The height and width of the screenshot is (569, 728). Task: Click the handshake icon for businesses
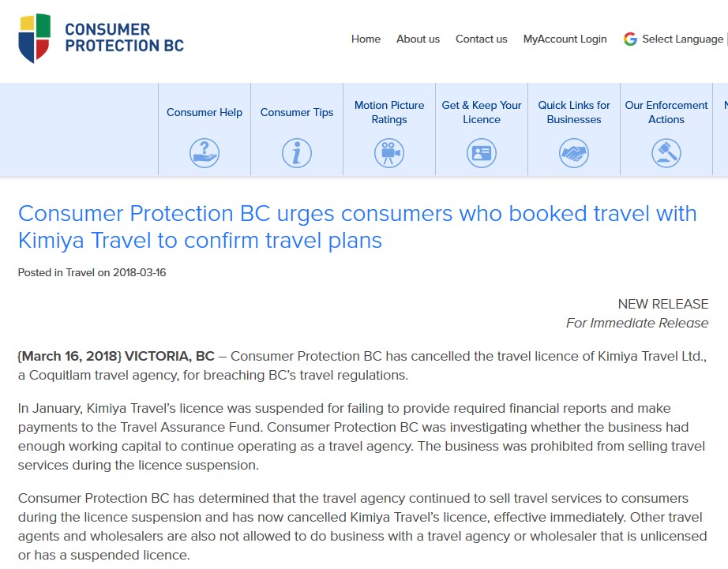coord(574,152)
